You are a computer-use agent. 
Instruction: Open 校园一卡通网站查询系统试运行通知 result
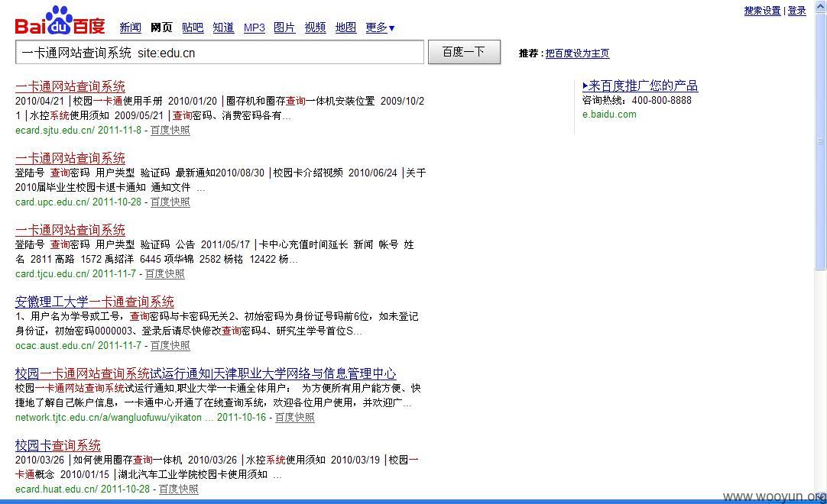206,373
